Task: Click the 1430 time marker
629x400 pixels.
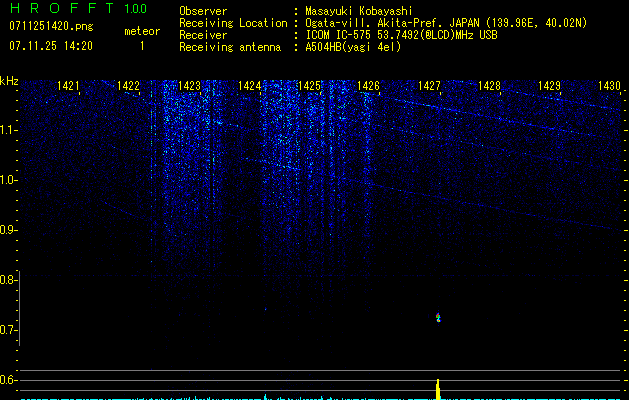Action: pyautogui.click(x=609, y=86)
